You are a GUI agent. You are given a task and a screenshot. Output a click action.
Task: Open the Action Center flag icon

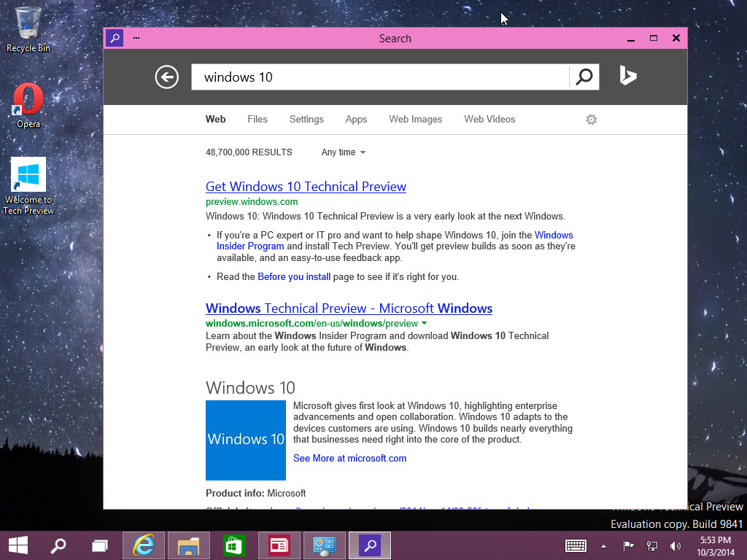click(x=628, y=545)
